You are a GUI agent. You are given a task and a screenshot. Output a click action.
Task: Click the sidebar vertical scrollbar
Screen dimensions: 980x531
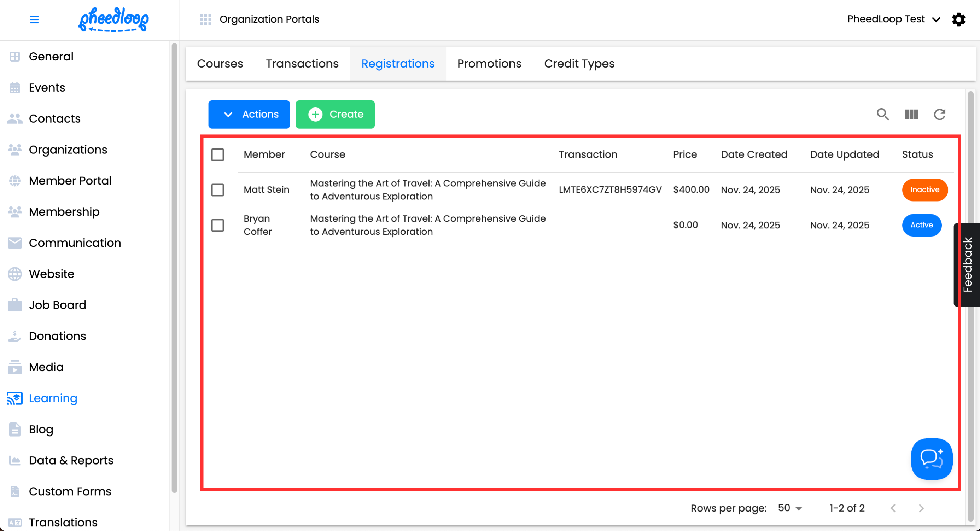(174, 266)
